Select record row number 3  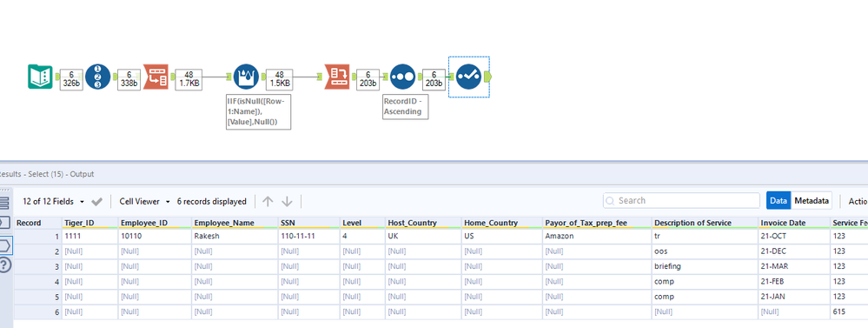tap(37, 266)
